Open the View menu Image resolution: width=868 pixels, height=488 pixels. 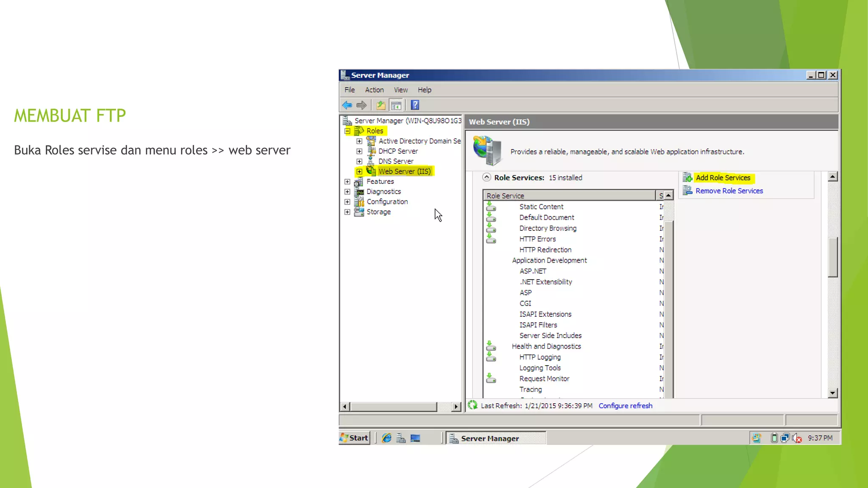(x=401, y=90)
